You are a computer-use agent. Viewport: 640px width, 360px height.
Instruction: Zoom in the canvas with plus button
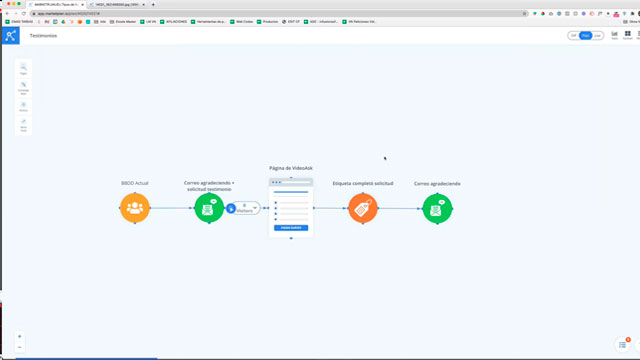click(20, 336)
